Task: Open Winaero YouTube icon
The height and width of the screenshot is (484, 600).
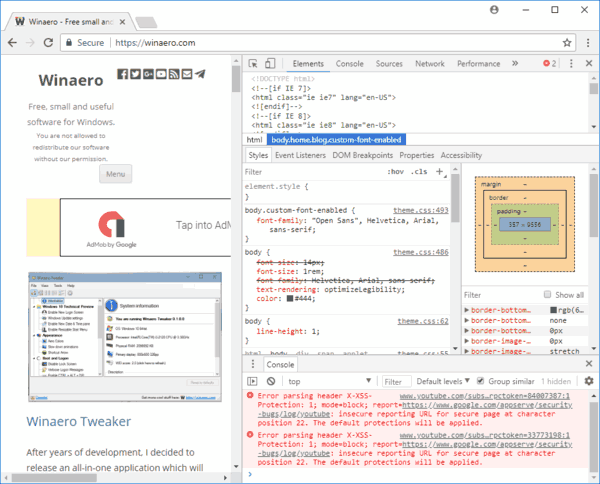Action: [x=161, y=74]
